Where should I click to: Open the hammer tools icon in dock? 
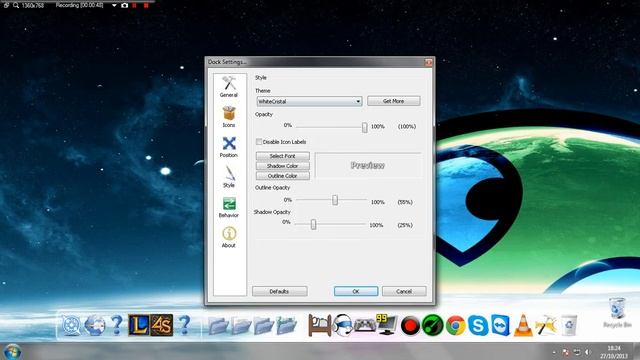click(546, 326)
